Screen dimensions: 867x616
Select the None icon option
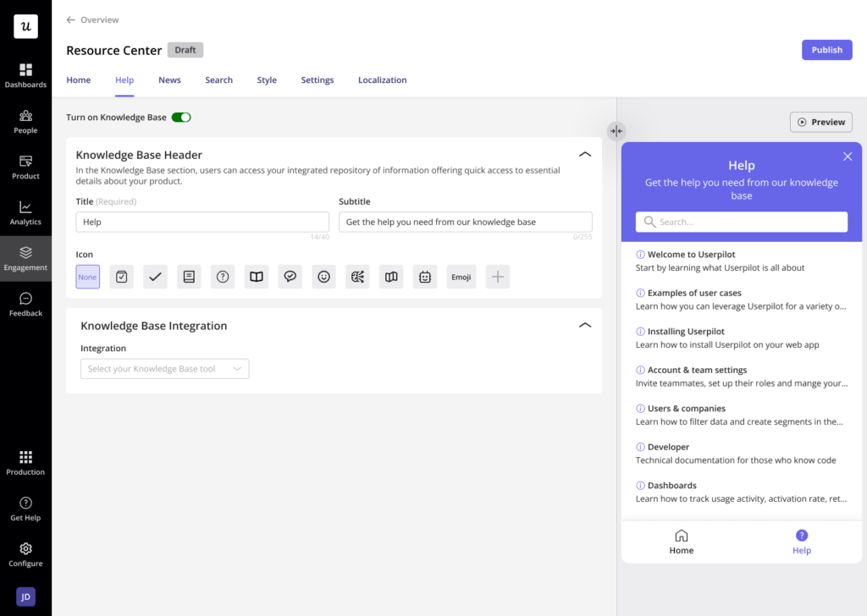click(87, 277)
